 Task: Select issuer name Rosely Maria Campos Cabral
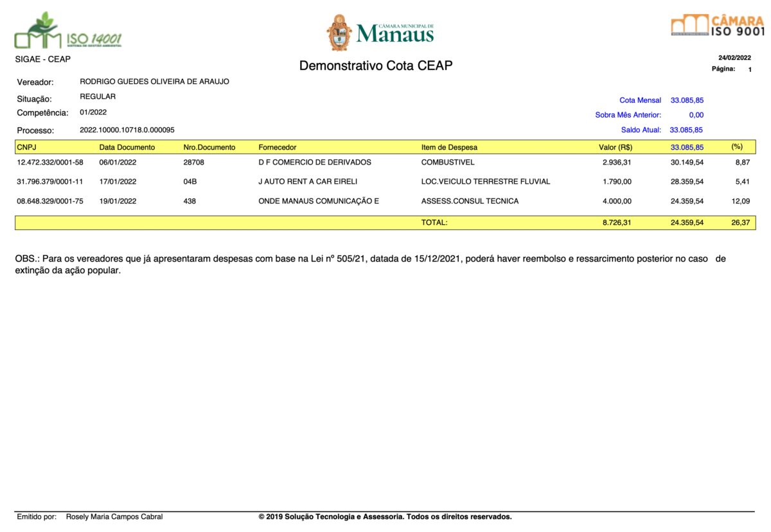(x=114, y=517)
